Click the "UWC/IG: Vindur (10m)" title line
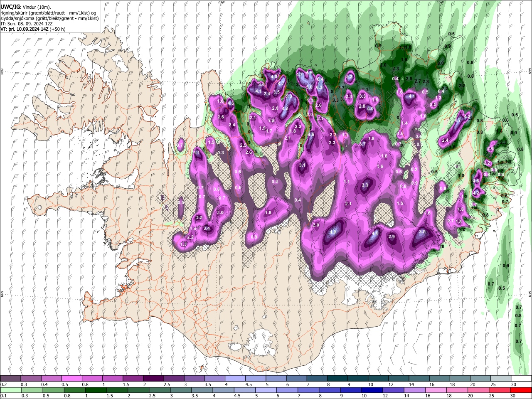The height and width of the screenshot is (399, 532). pos(25,7)
